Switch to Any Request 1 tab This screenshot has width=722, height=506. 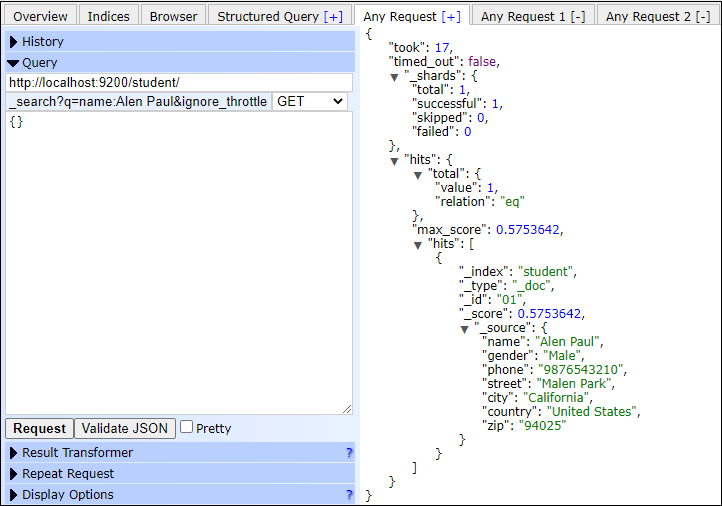[533, 16]
